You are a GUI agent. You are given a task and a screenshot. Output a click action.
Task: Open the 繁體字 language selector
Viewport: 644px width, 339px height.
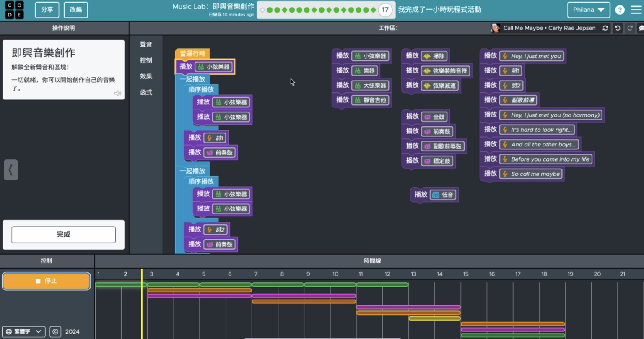pos(24,331)
